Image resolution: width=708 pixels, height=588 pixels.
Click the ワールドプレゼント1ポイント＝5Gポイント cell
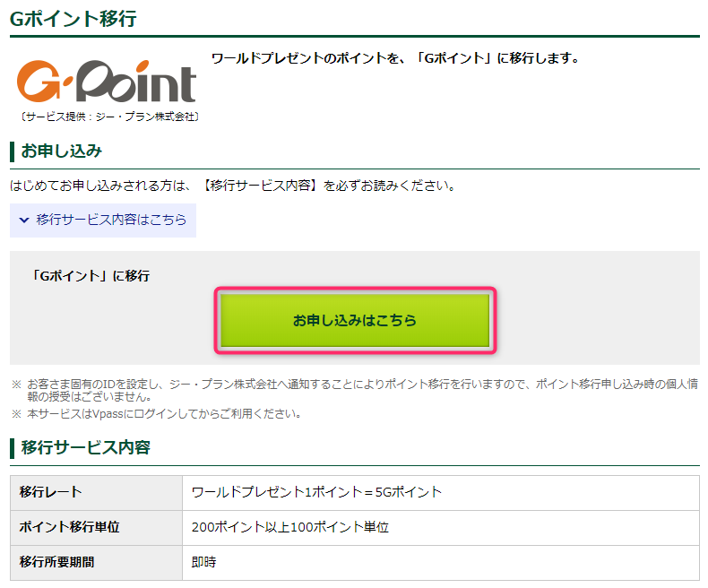(x=441, y=493)
